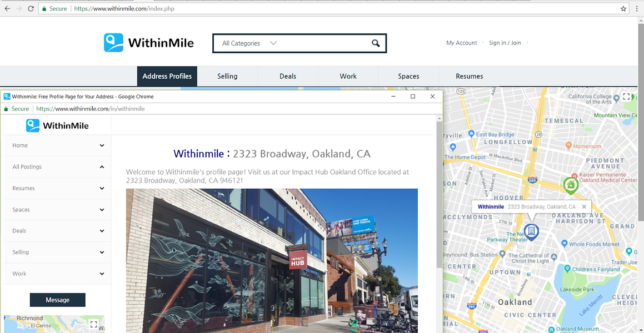This screenshot has width=644, height=333.
Task: Maximize the popup Chrome window
Action: point(413,97)
